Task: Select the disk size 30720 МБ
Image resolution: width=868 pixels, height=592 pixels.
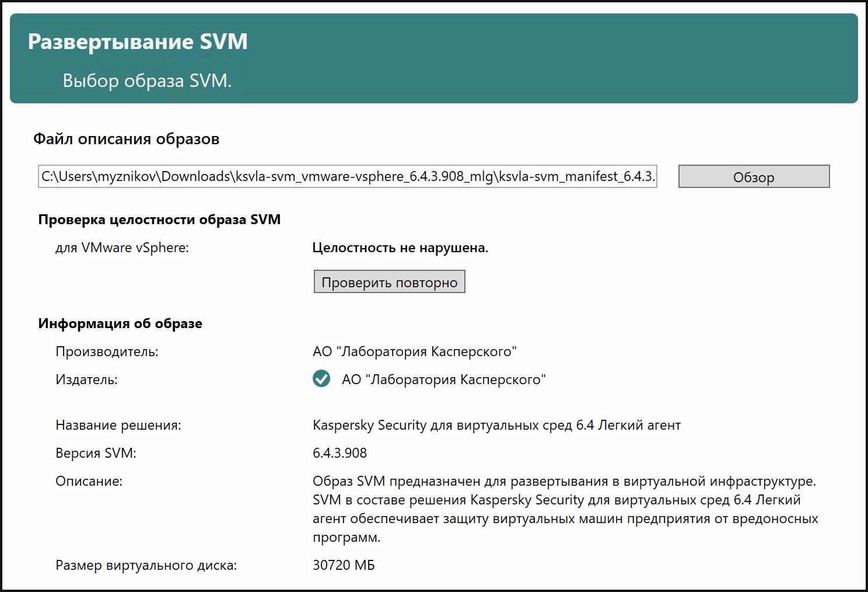Action: tap(344, 565)
